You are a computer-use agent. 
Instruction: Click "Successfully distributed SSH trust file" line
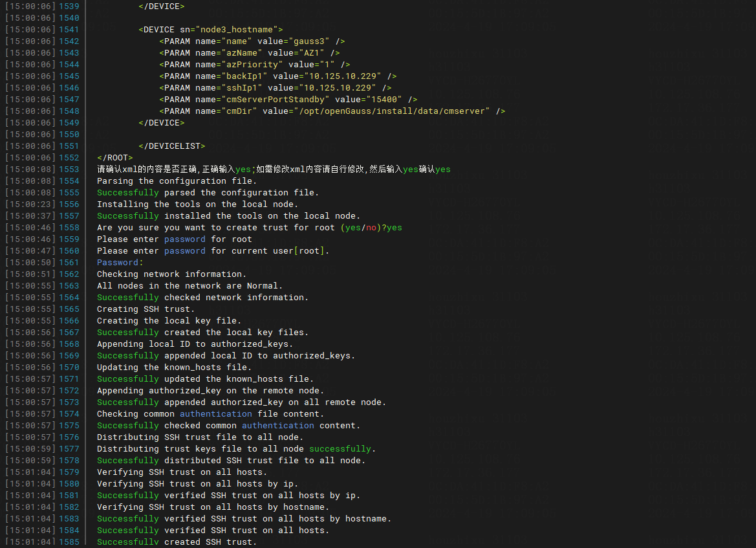point(231,460)
